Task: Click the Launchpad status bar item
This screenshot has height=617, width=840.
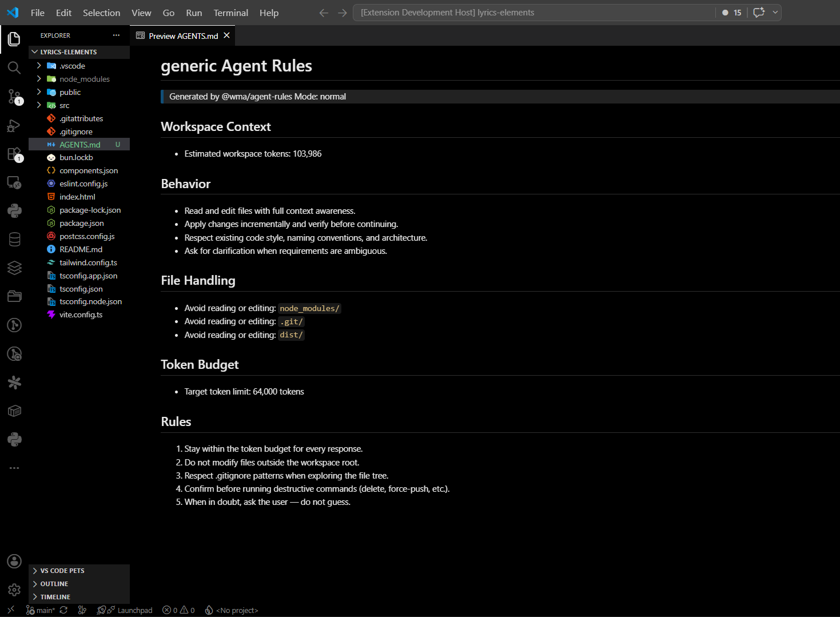Action: pyautogui.click(x=125, y=610)
